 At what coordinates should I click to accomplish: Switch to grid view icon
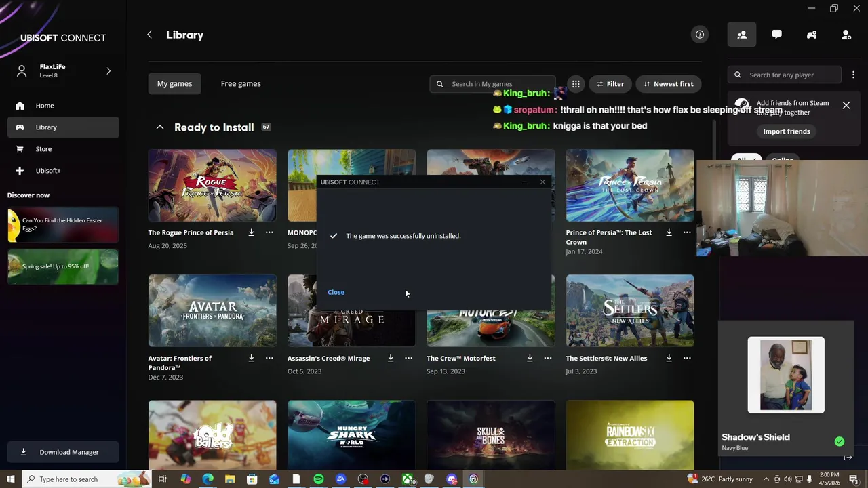point(576,84)
